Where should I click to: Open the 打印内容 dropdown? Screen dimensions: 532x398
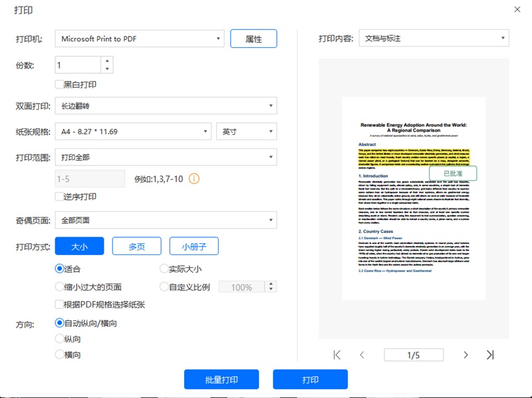click(x=434, y=39)
